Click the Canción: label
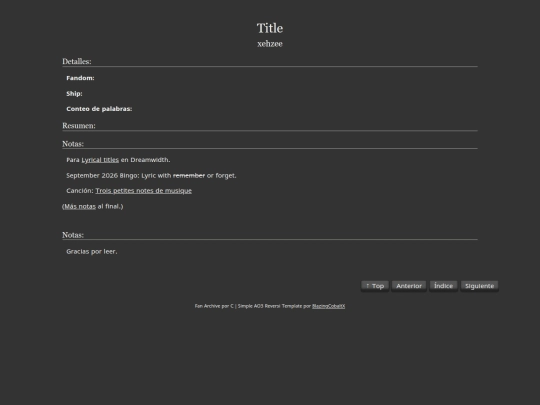Image resolution: width=540 pixels, height=405 pixels. click(x=80, y=191)
